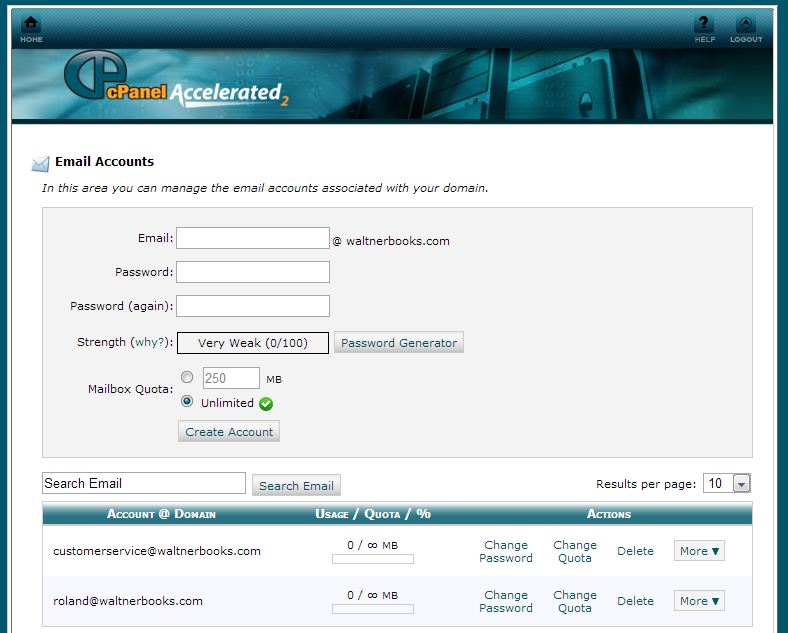Click the cPanel Accelerated logo
The width and height of the screenshot is (788, 633).
(176, 79)
